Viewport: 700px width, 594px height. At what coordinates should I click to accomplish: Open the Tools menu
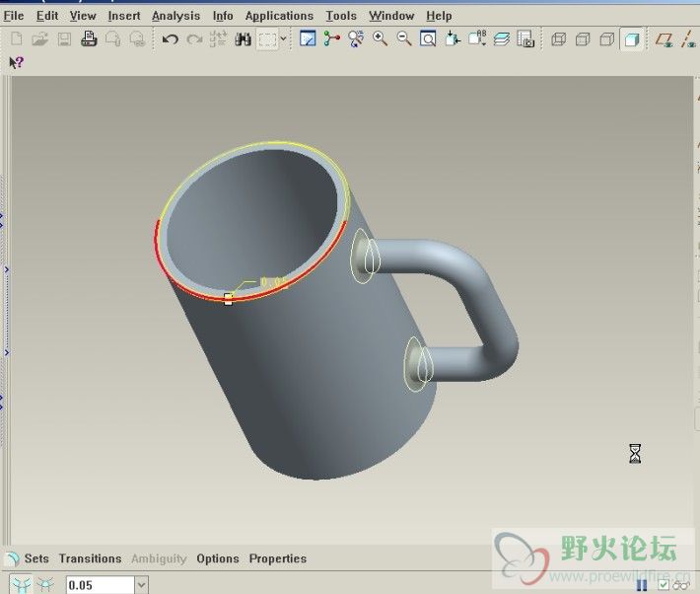point(341,16)
